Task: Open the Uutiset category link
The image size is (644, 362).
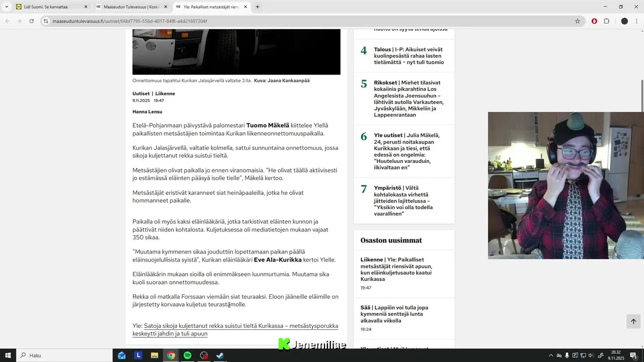Action: 141,94
